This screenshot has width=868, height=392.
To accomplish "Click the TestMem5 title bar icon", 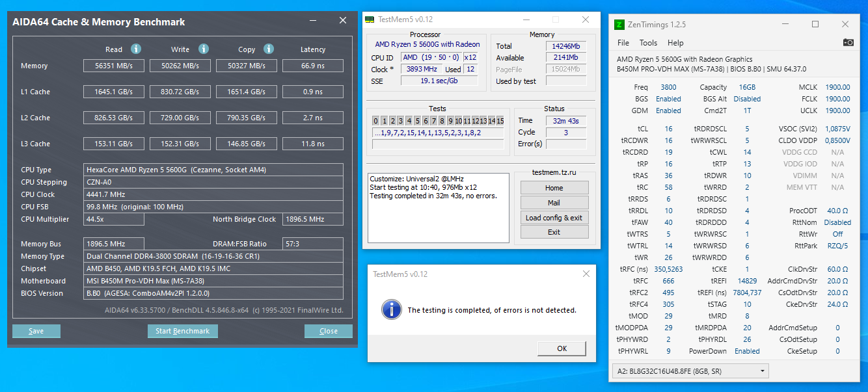I will click(x=370, y=20).
